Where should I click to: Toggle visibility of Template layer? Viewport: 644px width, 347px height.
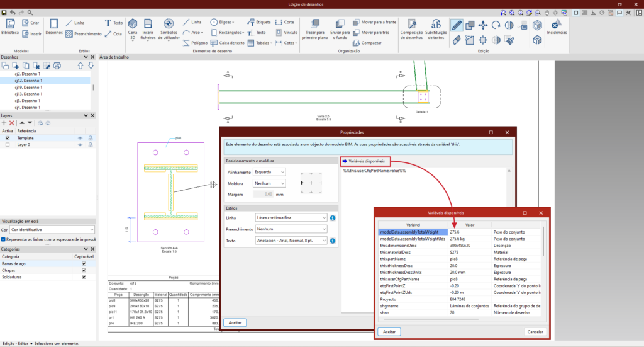click(80, 138)
